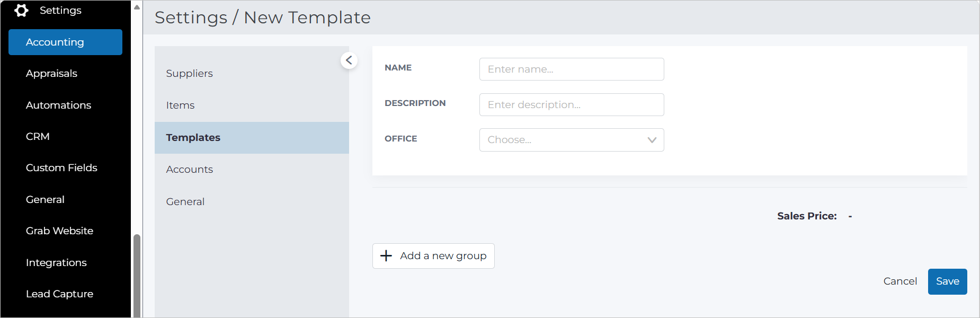Viewport: 980px width, 318px height.
Task: Select the Suppliers submenu item
Action: pos(252,74)
